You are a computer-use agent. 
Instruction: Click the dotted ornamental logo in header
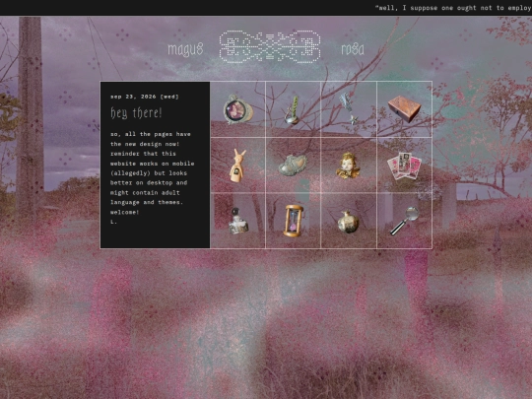coord(270,47)
